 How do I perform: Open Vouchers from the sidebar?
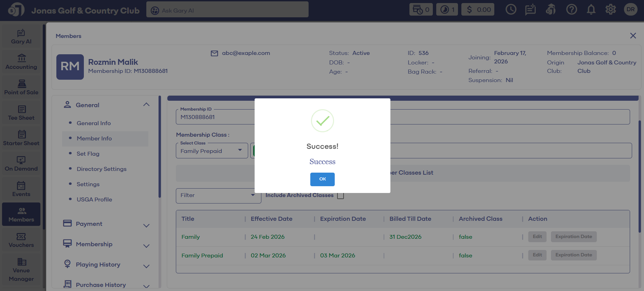[21, 240]
